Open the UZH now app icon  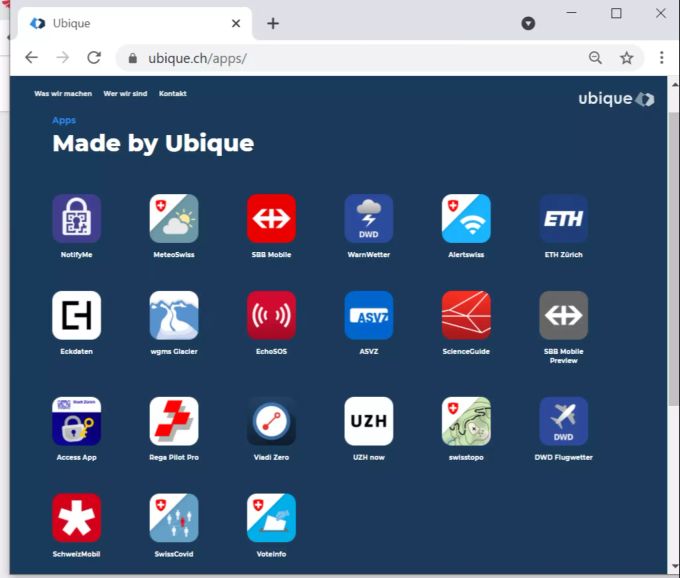(x=369, y=421)
